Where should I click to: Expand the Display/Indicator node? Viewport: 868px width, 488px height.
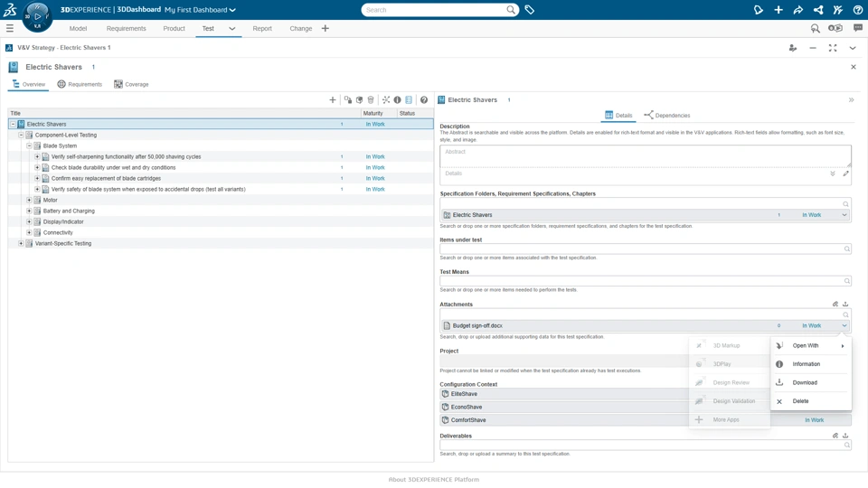29,222
